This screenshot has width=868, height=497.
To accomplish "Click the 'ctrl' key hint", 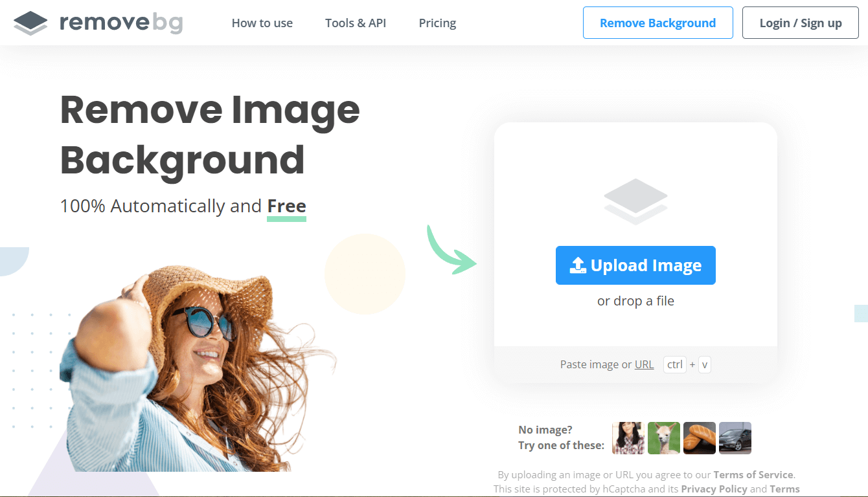I will pyautogui.click(x=675, y=364).
